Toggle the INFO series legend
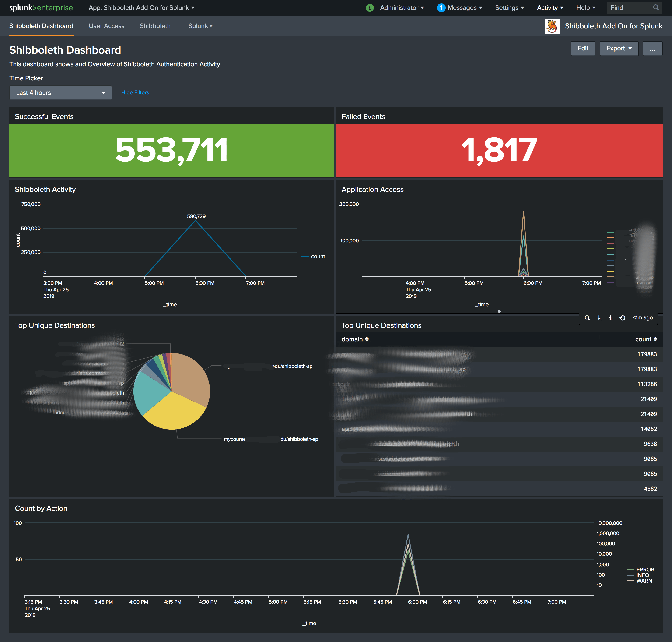 coord(637,575)
